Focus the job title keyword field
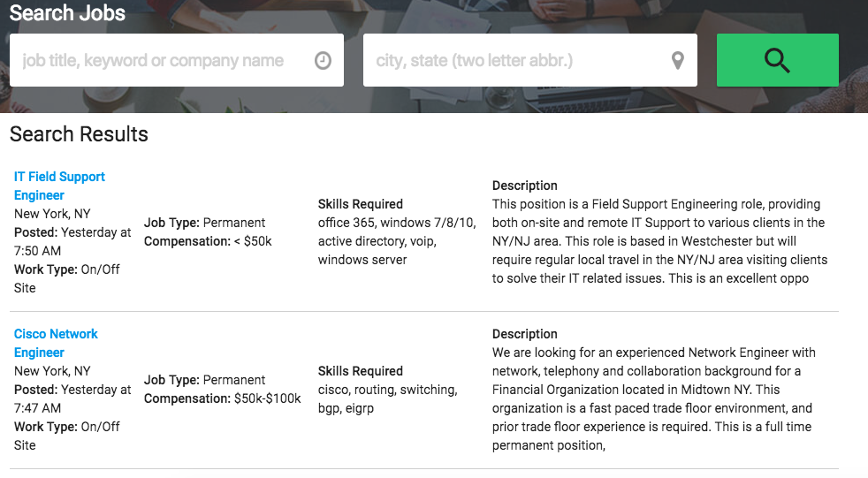The image size is (868, 478). (159, 61)
